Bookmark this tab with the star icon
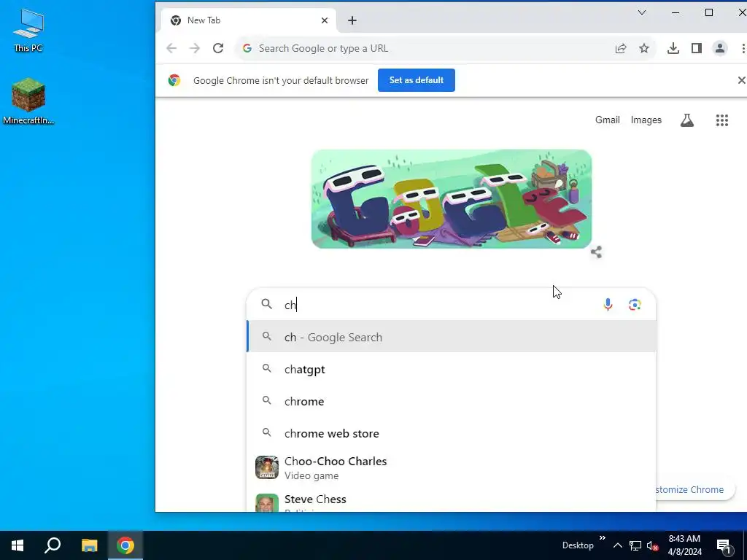The height and width of the screenshot is (560, 747). click(x=644, y=48)
